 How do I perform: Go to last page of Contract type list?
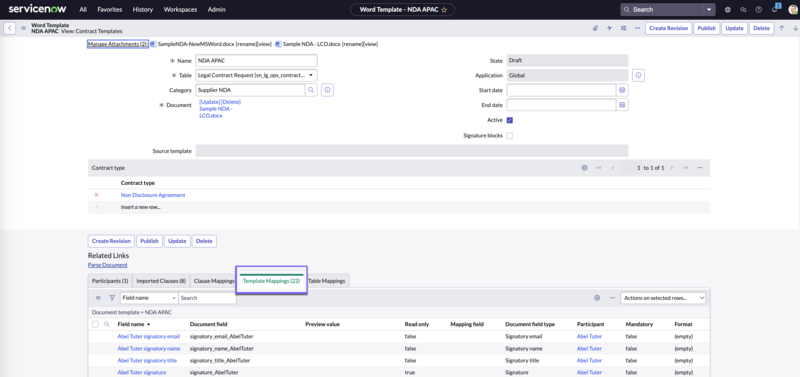(686, 168)
